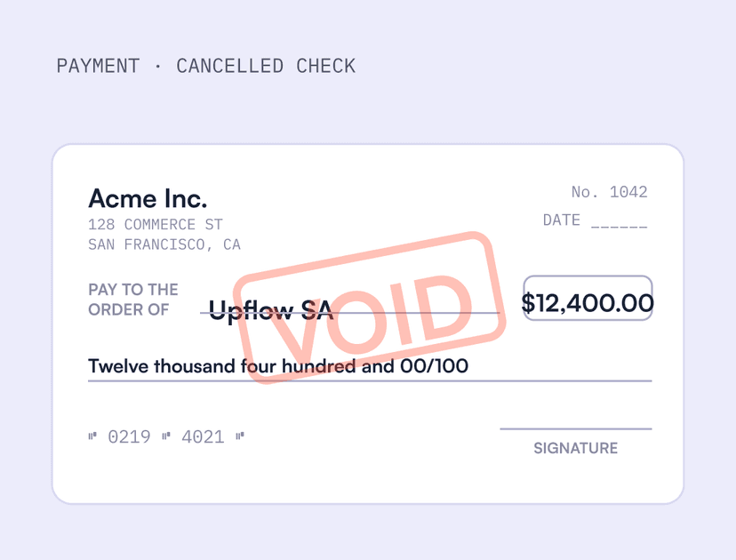Click the check number No. 1042
Viewport: 736px width, 560px height.
(x=609, y=191)
